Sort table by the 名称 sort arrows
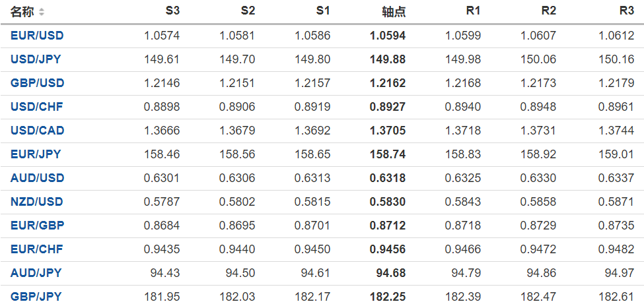644x308 pixels. click(x=42, y=12)
